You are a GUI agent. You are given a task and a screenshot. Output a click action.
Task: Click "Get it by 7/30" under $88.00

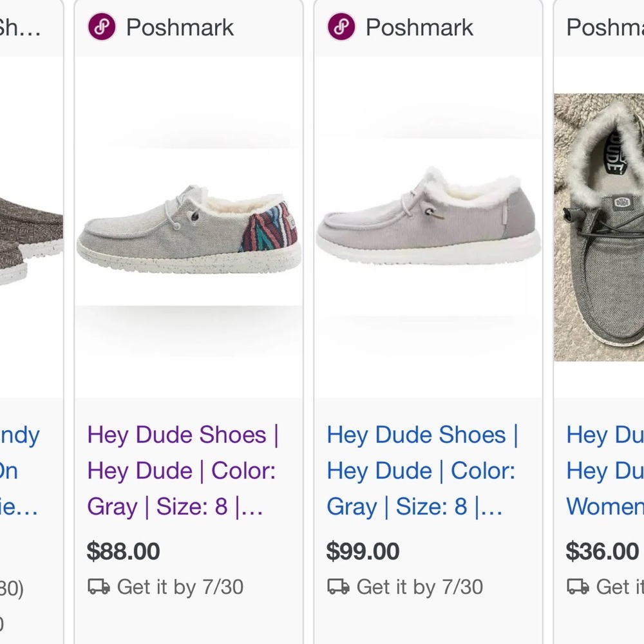[180, 587]
